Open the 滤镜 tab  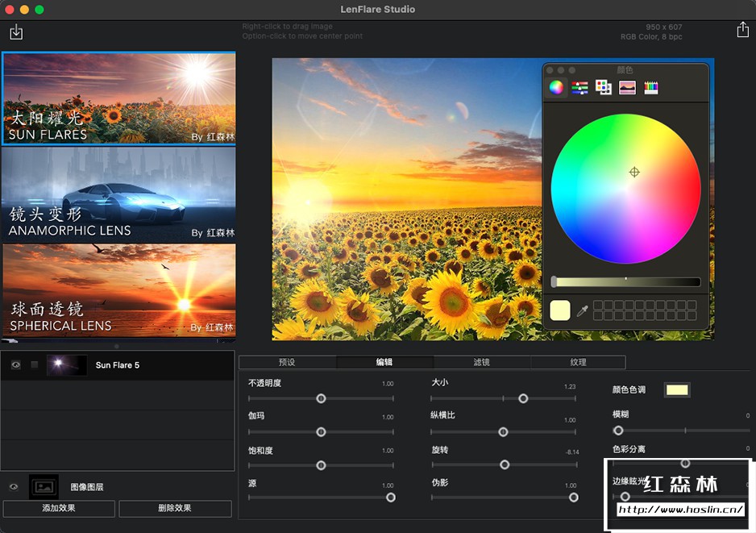481,362
